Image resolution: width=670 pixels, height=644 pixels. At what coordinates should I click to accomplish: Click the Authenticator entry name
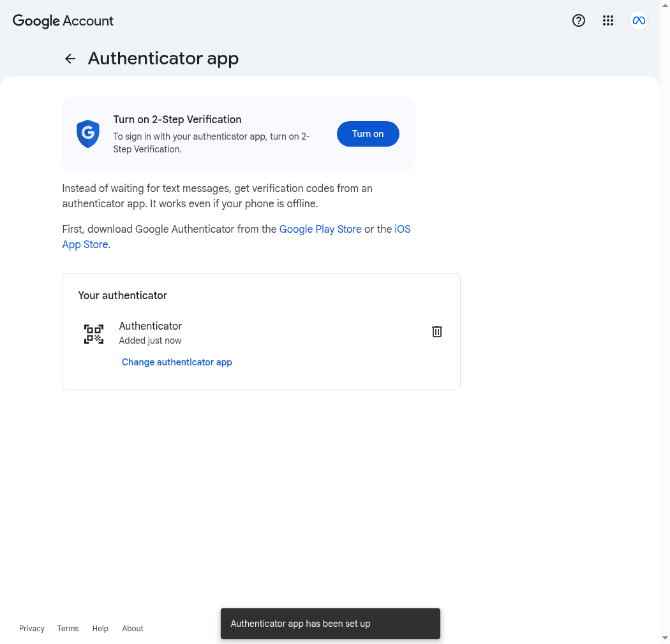click(151, 326)
